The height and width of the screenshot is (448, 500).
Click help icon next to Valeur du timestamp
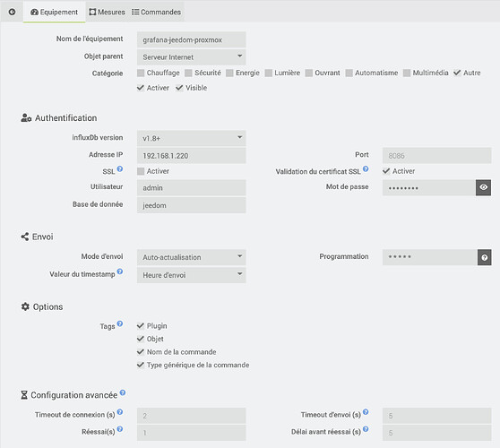click(x=120, y=271)
